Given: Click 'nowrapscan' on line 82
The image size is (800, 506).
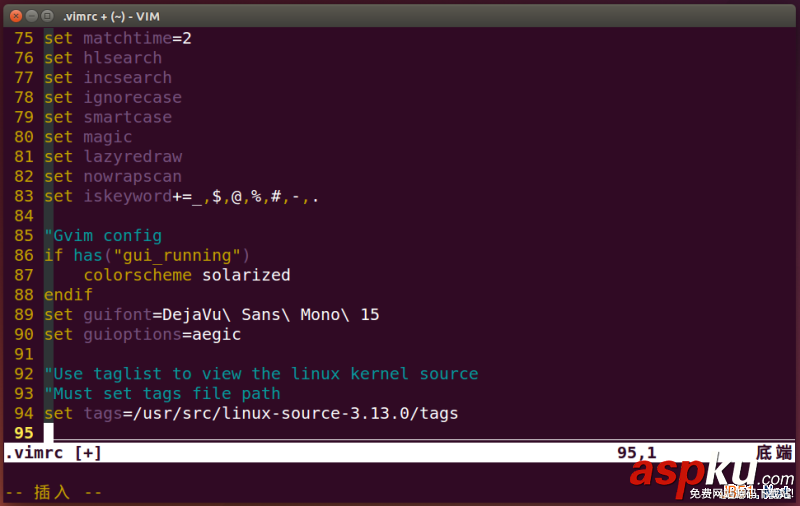Looking at the screenshot, I should tap(133, 176).
